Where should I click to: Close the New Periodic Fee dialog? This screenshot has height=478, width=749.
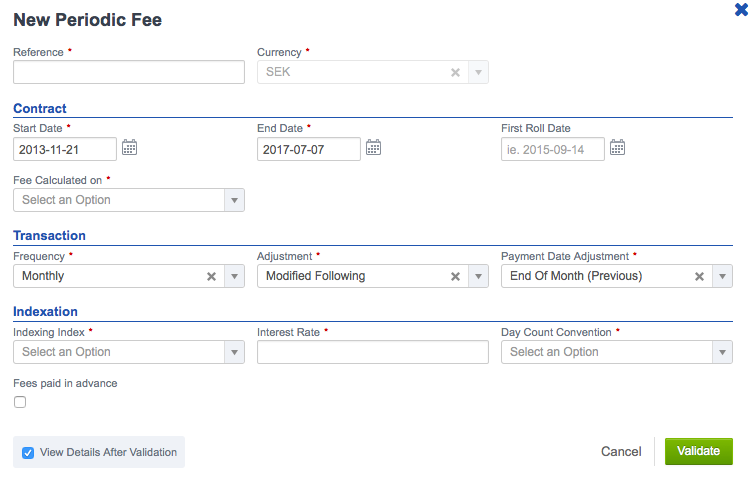tap(741, 9)
